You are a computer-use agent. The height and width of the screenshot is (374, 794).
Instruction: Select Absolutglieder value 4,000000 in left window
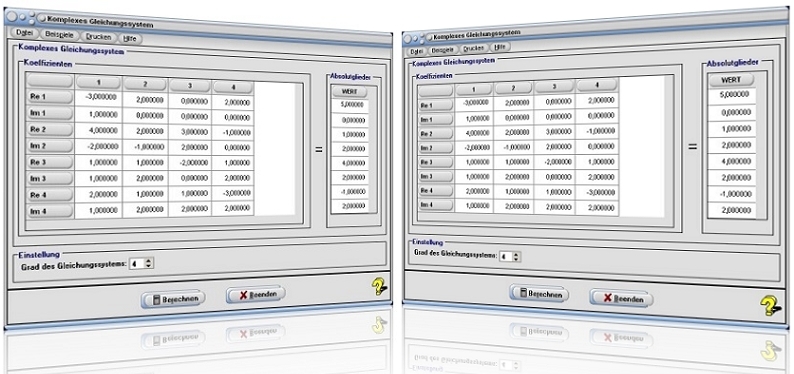350,163
